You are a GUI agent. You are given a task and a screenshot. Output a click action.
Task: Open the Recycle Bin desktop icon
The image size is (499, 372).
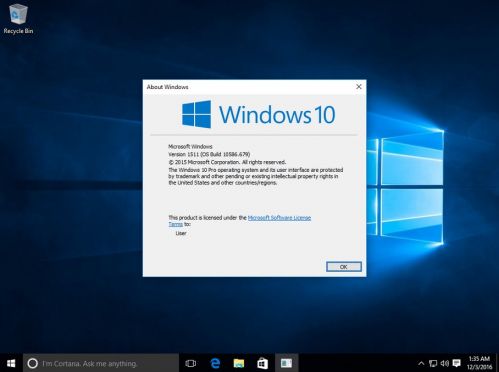(18, 19)
